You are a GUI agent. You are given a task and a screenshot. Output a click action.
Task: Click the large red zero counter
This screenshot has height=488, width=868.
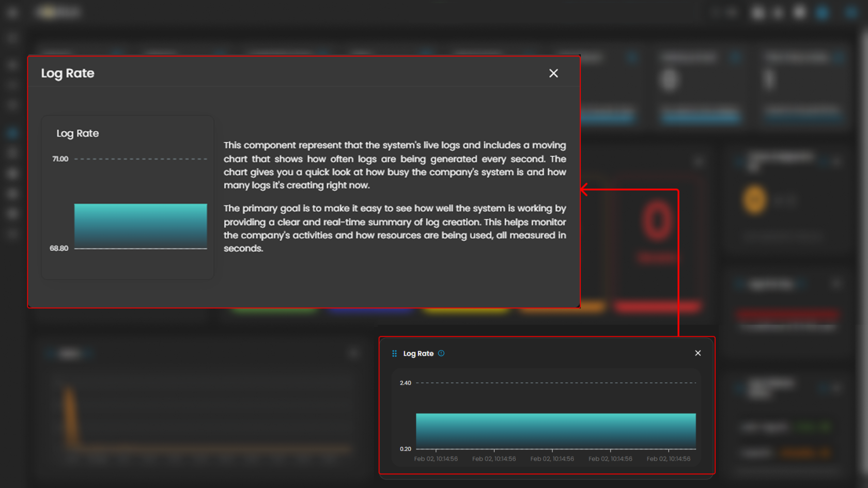point(657,221)
